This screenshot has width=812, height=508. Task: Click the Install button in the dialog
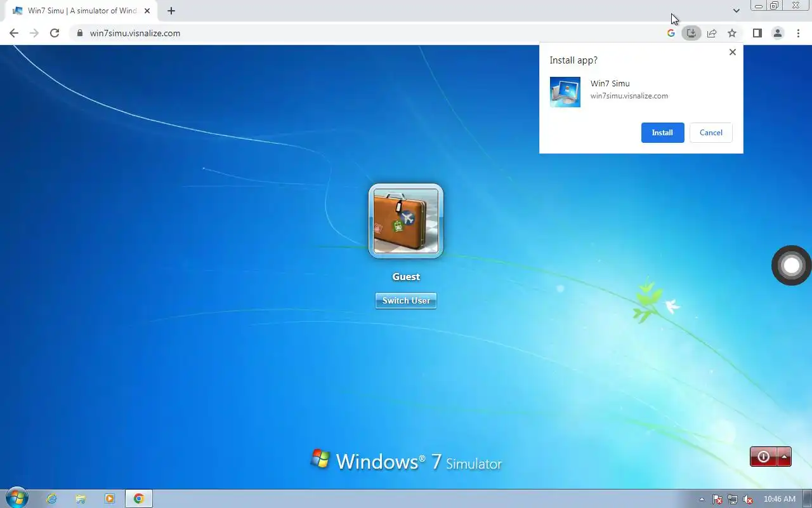coord(662,133)
